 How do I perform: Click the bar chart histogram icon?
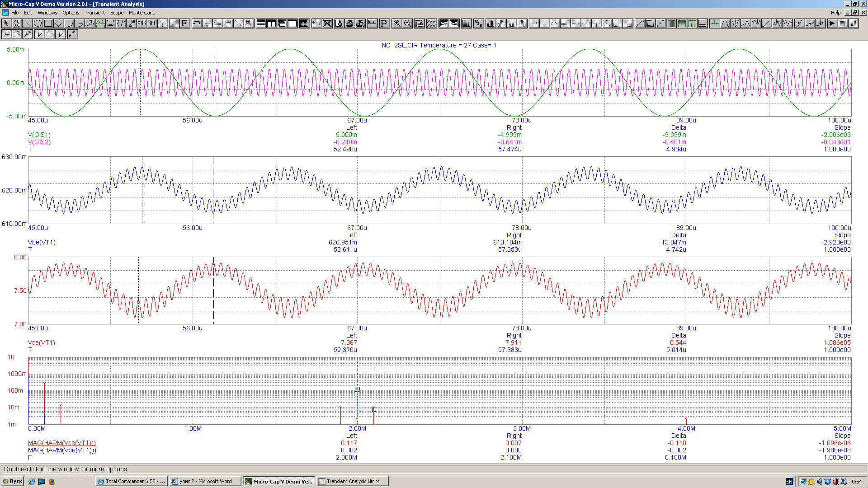click(491, 23)
